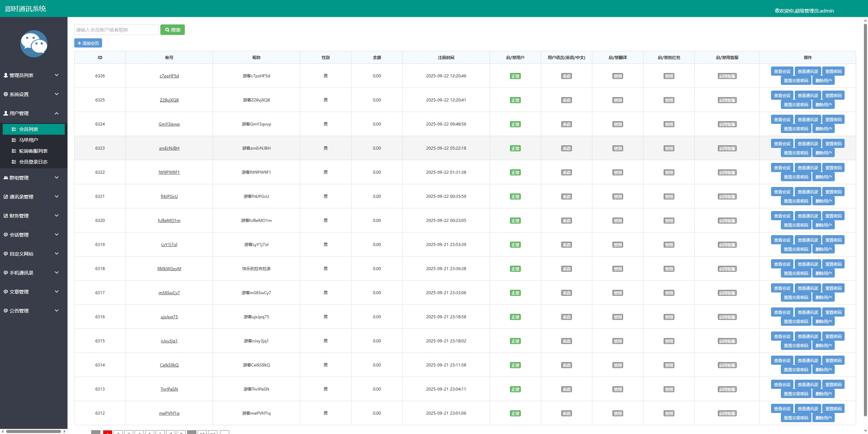Click the speech bubble icon beside 公告管理
Image resolution: width=868 pixels, height=434 pixels.
[6, 311]
